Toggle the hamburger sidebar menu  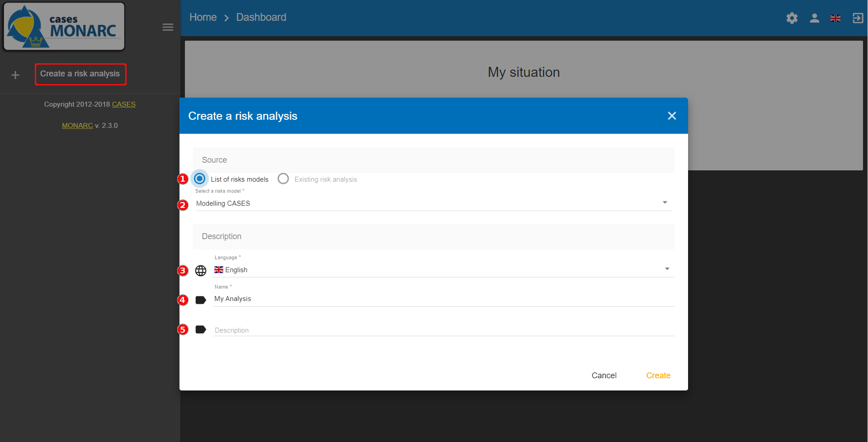point(168,27)
